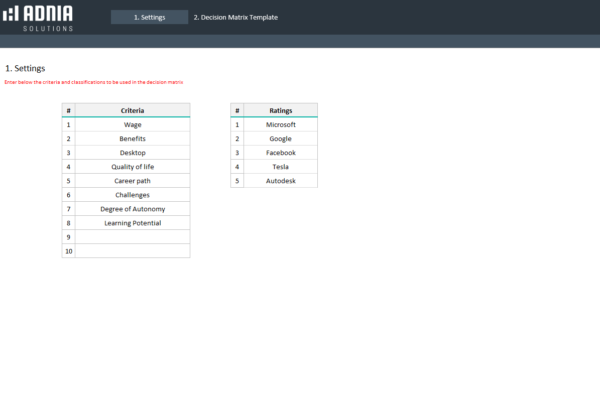
Task: Click number 8 beside Learning Potential
Action: (68, 223)
